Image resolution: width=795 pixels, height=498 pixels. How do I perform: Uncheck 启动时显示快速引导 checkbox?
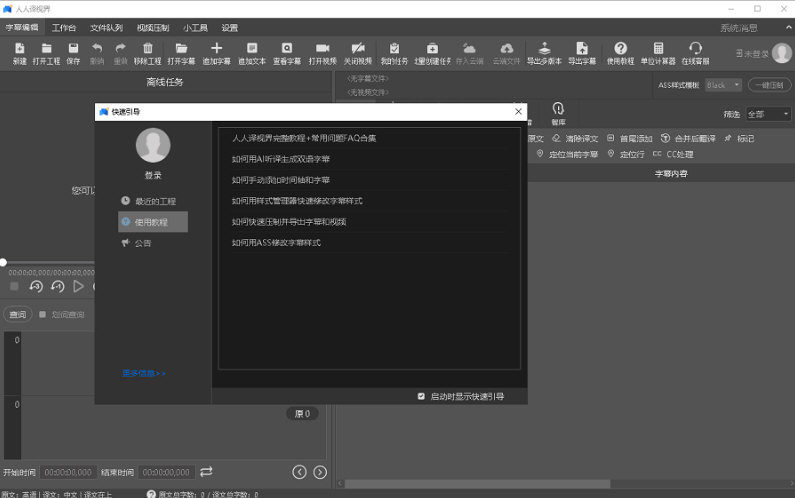click(421, 396)
